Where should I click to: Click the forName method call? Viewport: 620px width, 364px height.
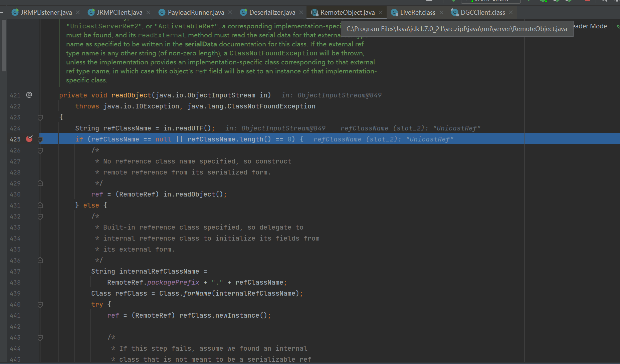click(197, 293)
